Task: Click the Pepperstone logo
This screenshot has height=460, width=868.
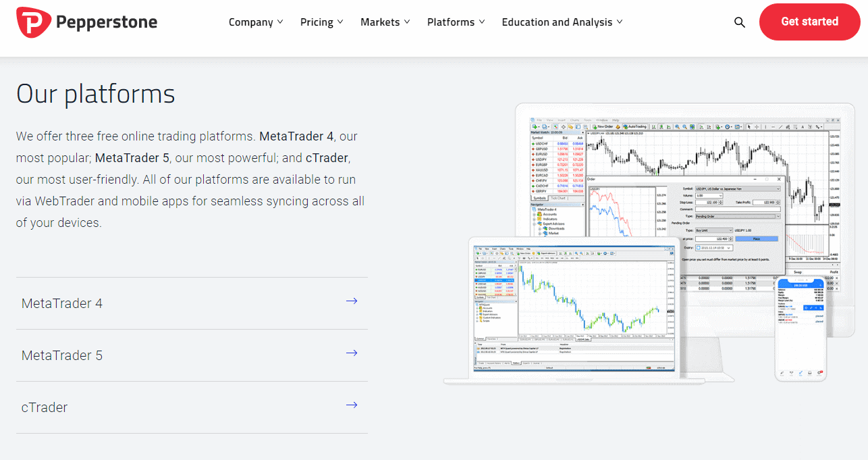Action: (86, 22)
